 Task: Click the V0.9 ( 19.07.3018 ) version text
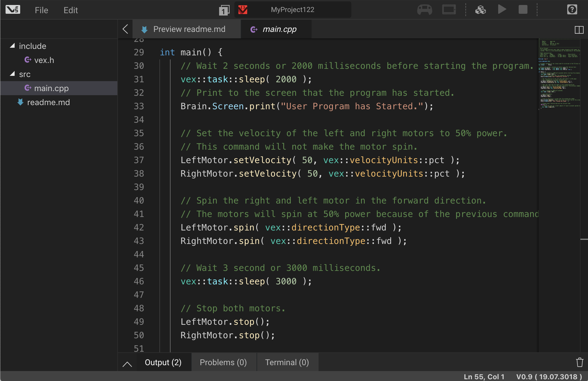549,377
